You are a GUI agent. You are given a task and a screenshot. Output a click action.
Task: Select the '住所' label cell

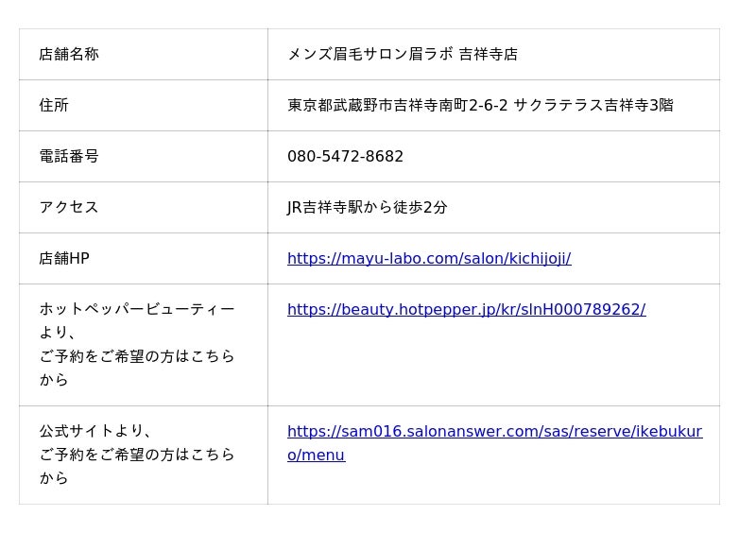[54, 105]
